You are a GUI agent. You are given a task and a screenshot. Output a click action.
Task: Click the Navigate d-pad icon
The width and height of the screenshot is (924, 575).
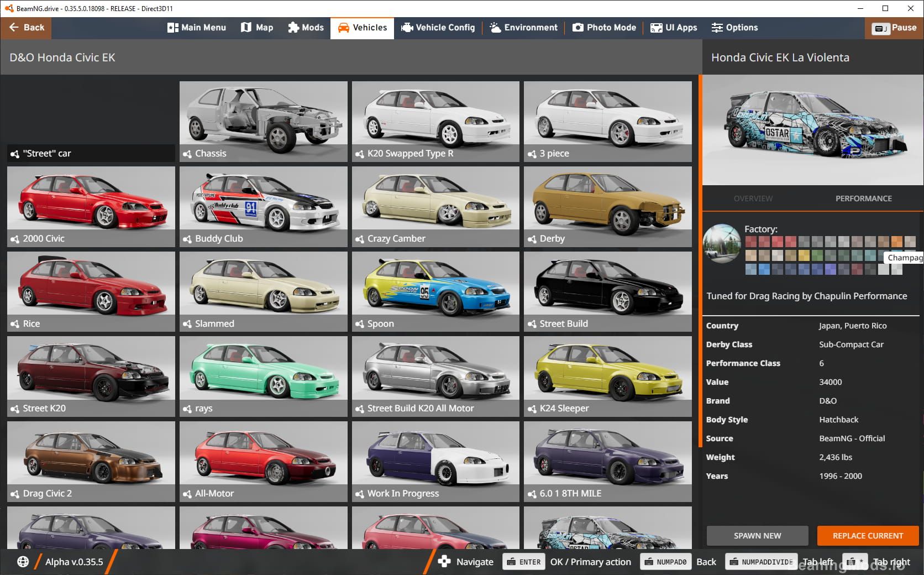tap(444, 562)
